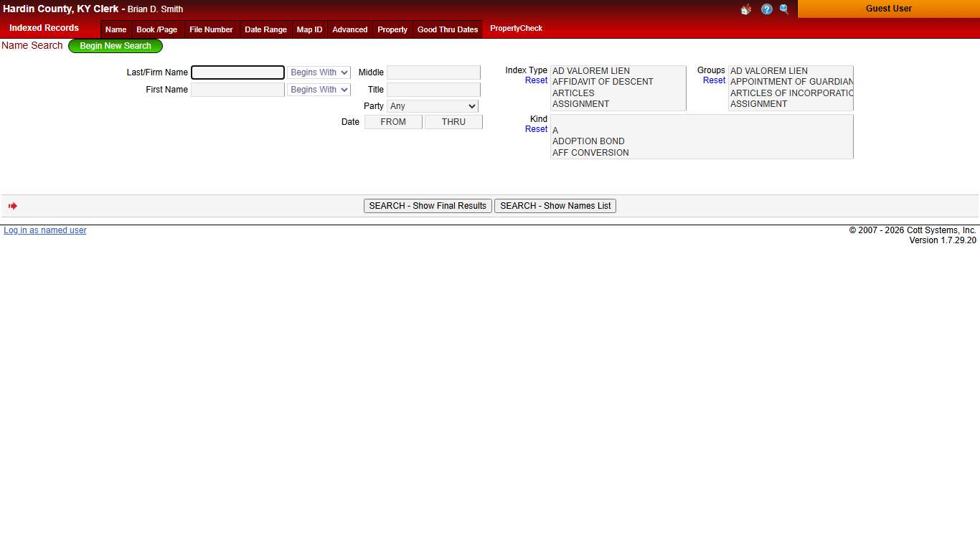Open the home icon in the header
This screenshot has width=980, height=551.
pyautogui.click(x=745, y=9)
